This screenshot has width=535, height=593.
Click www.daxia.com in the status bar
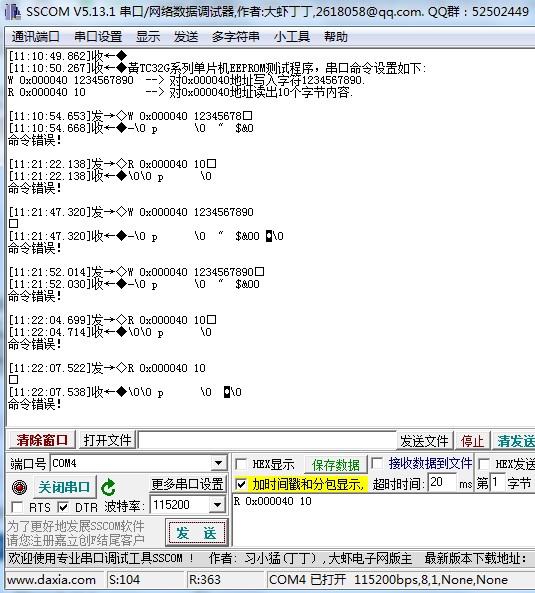(51, 579)
